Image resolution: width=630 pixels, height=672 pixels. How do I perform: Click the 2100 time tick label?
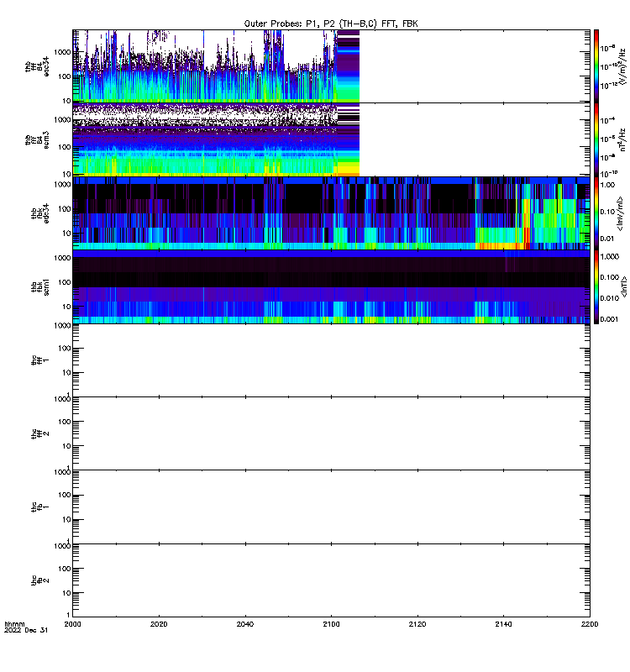tap(331, 624)
